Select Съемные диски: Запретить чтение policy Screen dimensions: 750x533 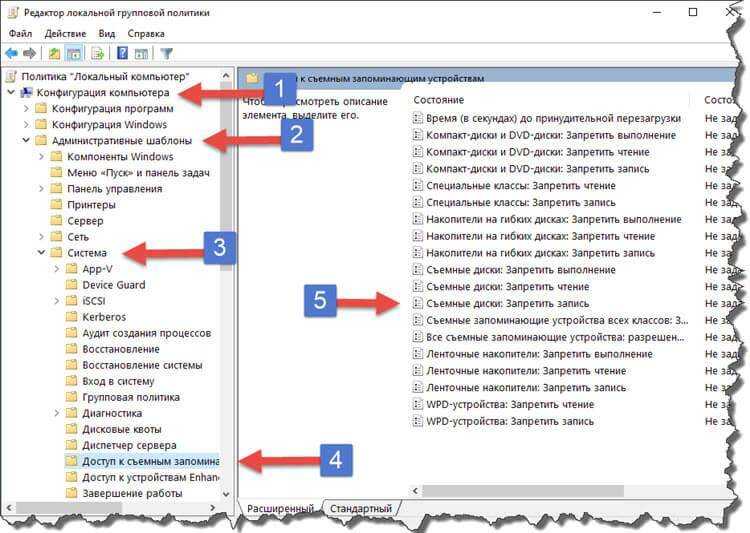coord(507,287)
